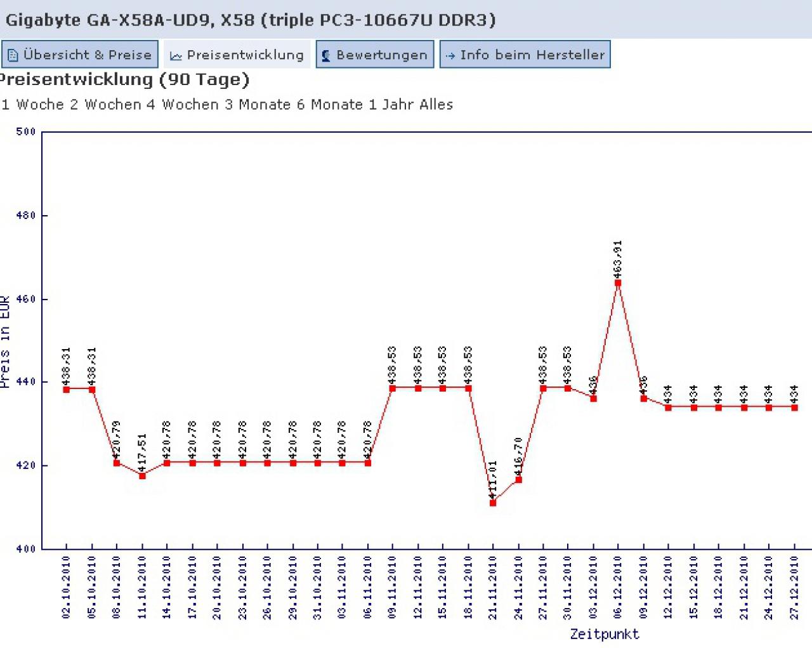Click the arrow icon on Info beim Hersteller
Viewport: 812px width, 648px height.
[450, 56]
